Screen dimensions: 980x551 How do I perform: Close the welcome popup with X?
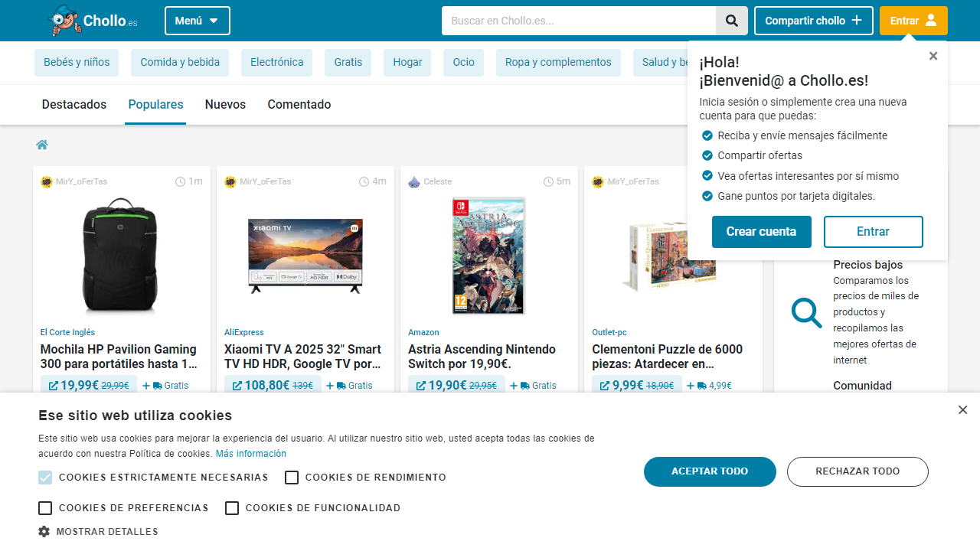[x=933, y=56]
